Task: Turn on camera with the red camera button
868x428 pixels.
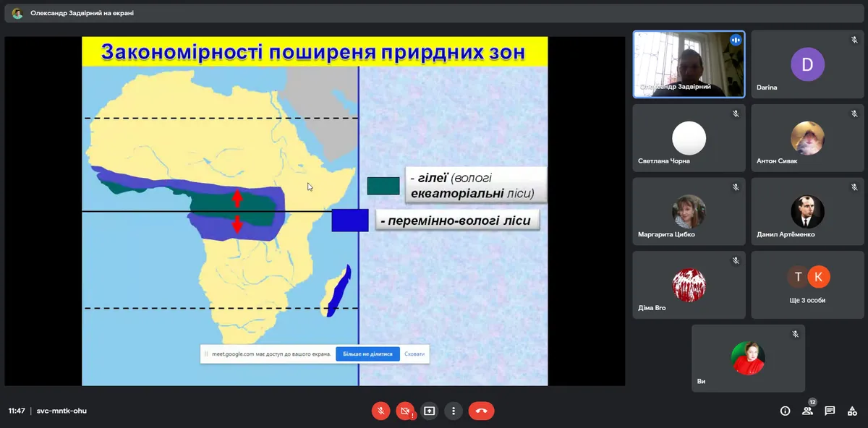Action: pyautogui.click(x=405, y=411)
